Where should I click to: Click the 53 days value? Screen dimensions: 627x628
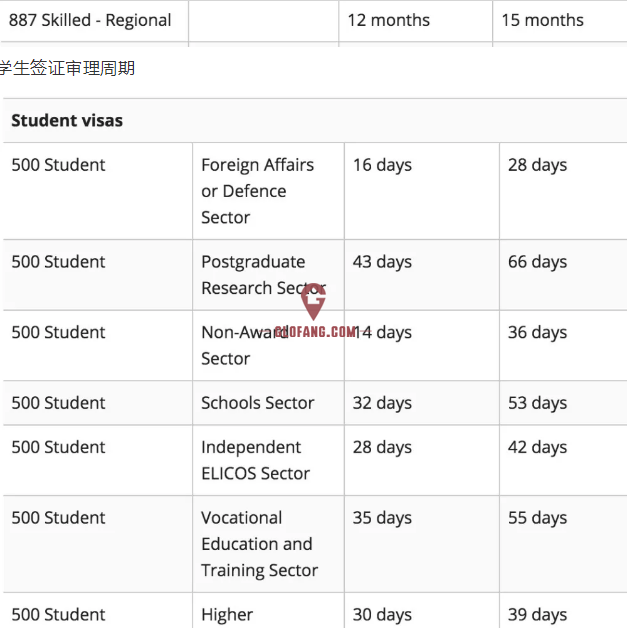tap(537, 403)
